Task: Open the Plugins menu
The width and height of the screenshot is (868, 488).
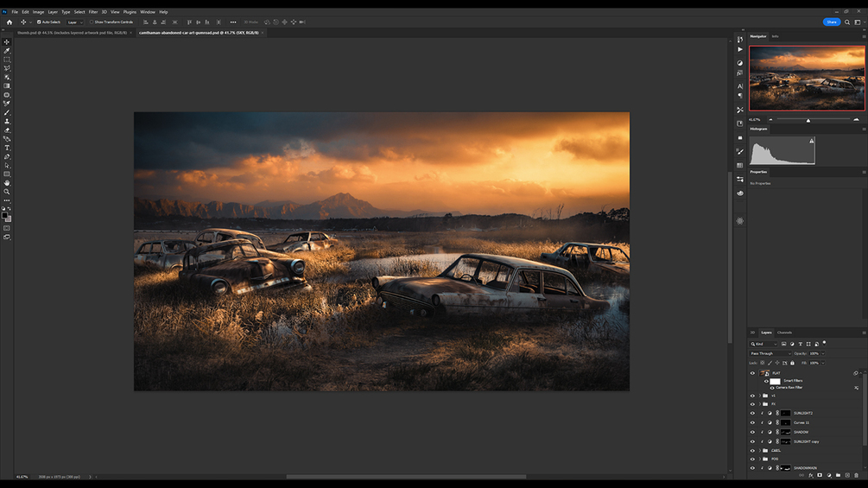Action: [x=130, y=11]
